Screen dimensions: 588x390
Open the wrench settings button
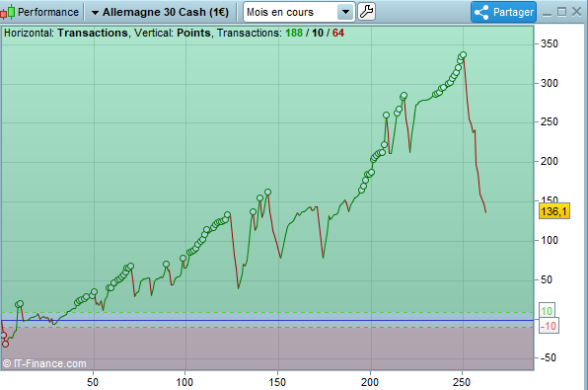[x=366, y=12]
